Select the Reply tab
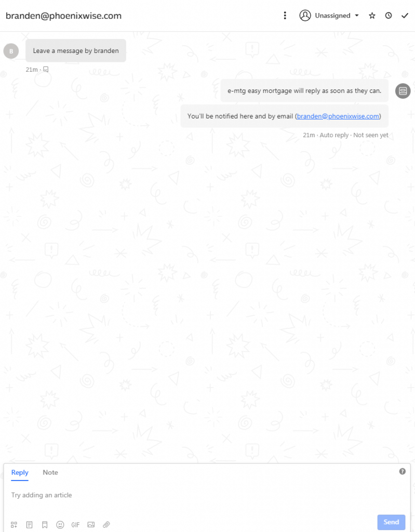The image size is (415, 532). [20, 472]
